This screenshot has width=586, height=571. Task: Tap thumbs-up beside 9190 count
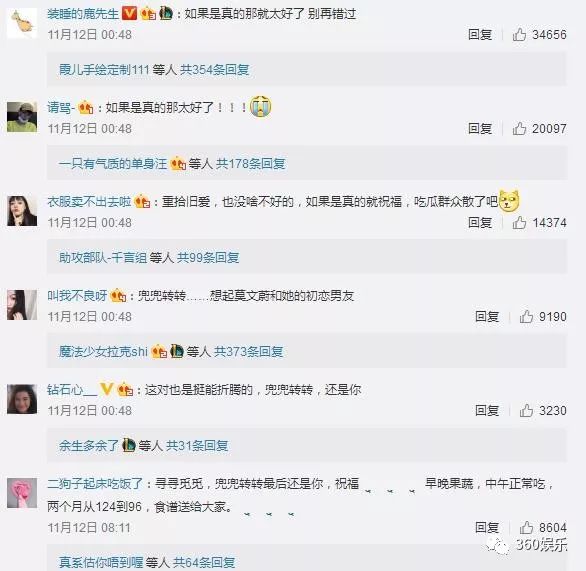click(x=526, y=317)
